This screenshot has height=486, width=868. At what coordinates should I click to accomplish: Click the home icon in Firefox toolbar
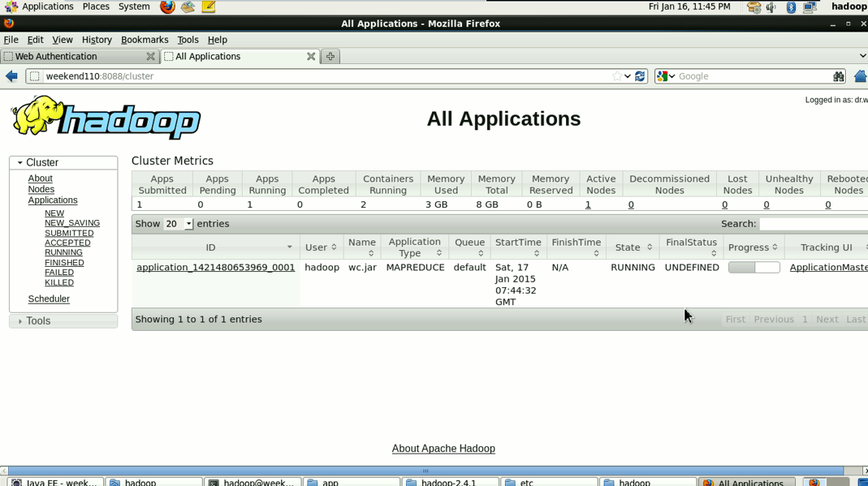pyautogui.click(x=860, y=76)
